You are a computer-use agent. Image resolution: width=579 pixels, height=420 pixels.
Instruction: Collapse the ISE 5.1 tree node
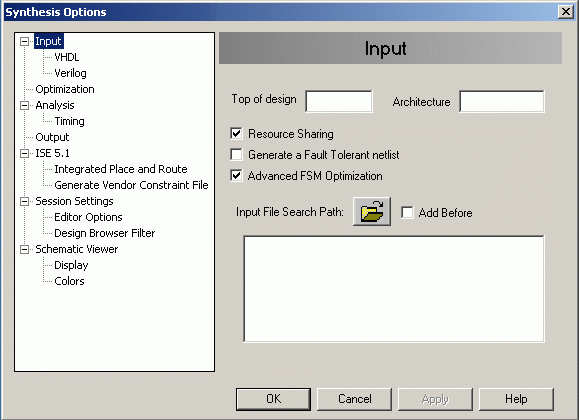[x=24, y=153]
